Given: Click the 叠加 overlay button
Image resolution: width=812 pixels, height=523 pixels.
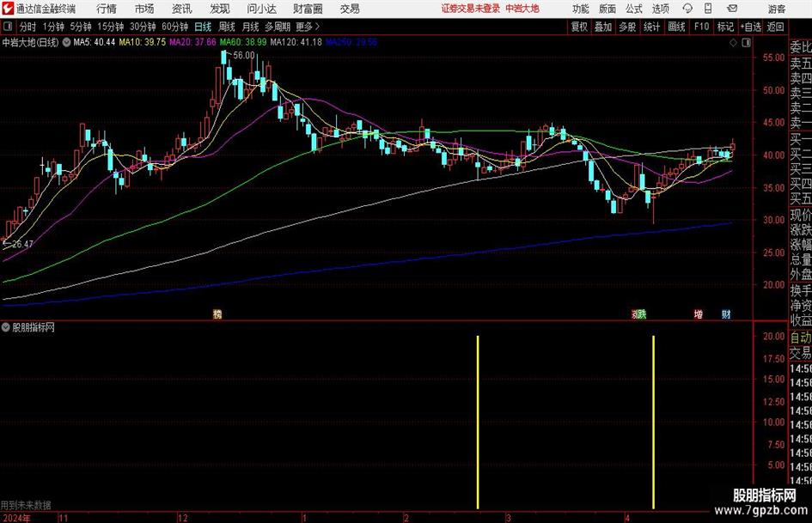Looking at the screenshot, I should click(x=603, y=27).
